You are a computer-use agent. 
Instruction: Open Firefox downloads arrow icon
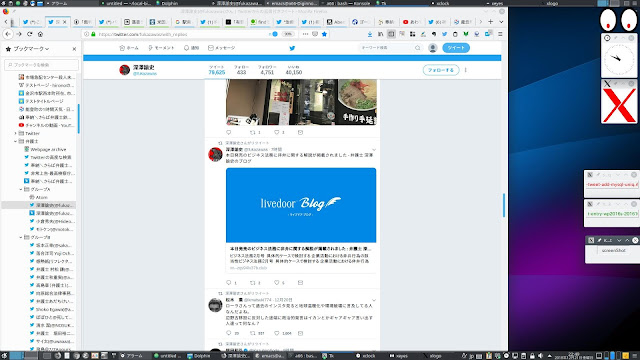[370, 34]
